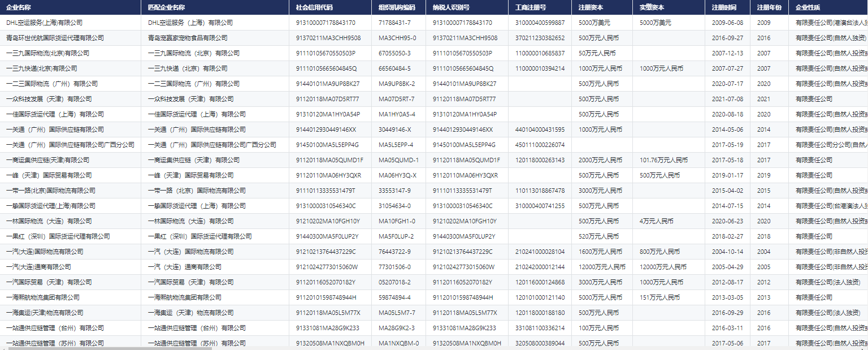Select organization code 66560484-5

tap(394, 68)
